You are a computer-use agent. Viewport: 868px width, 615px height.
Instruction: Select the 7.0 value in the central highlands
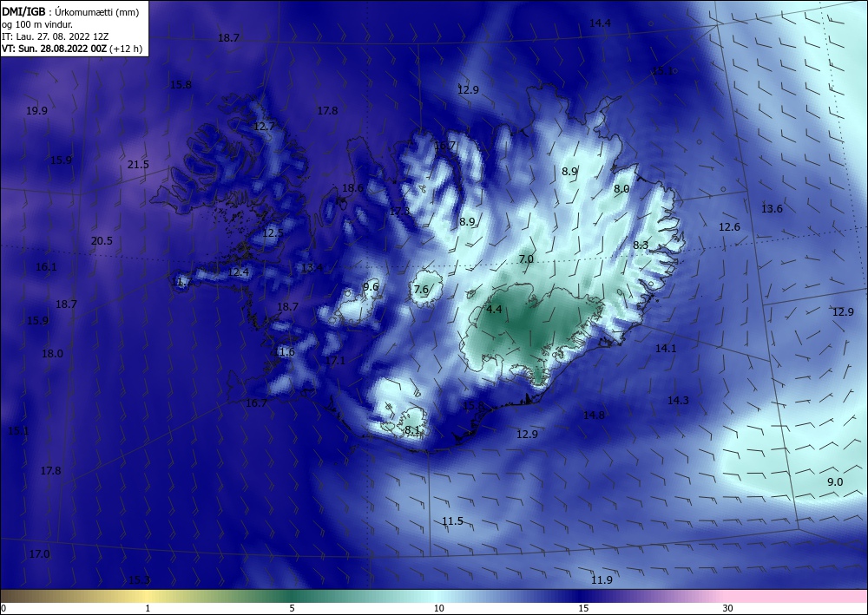(526, 258)
